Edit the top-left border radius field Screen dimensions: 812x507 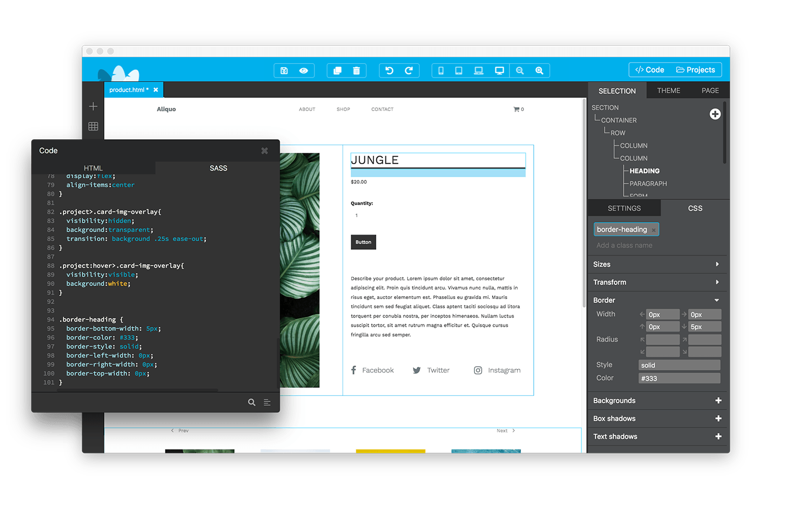[x=663, y=340]
